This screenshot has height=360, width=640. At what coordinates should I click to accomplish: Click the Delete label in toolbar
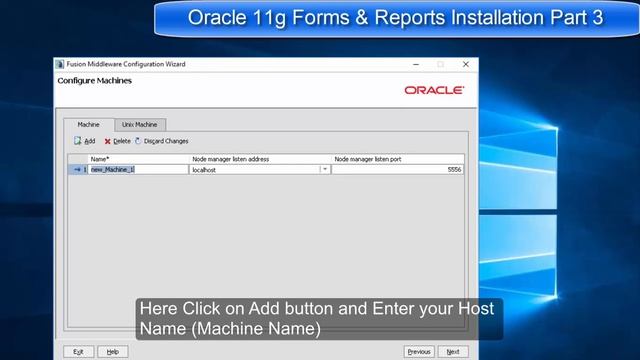122,141
